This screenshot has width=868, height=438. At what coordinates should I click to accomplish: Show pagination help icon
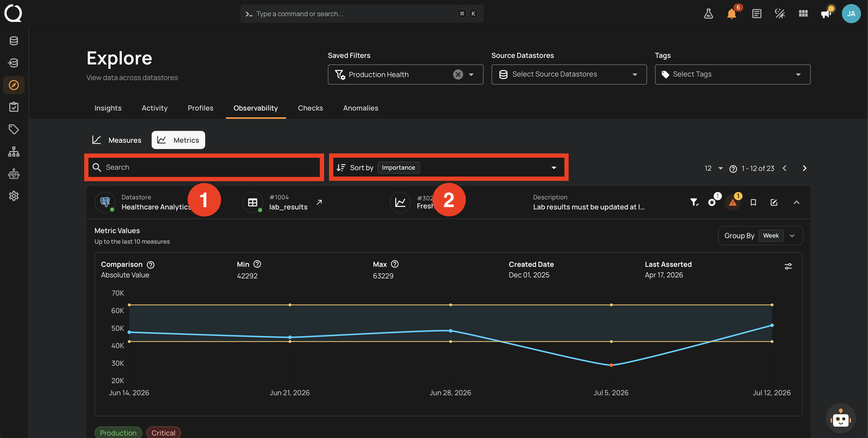tap(733, 169)
